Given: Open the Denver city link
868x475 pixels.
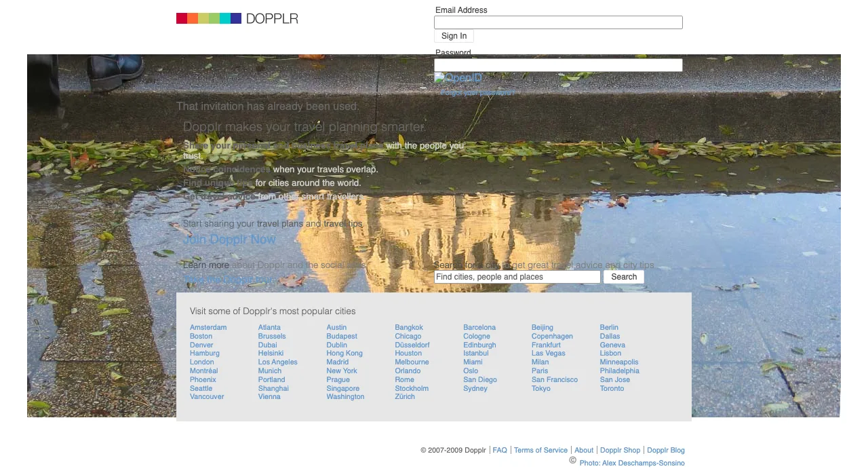Looking at the screenshot, I should [x=201, y=345].
